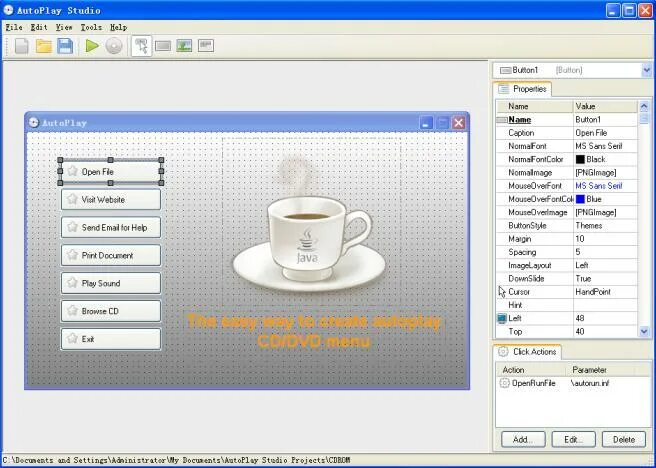Click the Blue MouseOverFontColor swatch
This screenshot has height=468, width=656.
580,199
